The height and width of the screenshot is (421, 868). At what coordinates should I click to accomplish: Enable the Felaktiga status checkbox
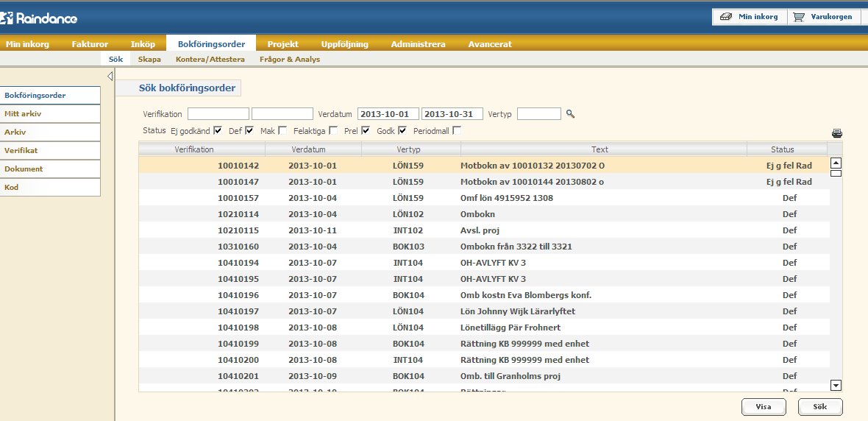[x=333, y=131]
